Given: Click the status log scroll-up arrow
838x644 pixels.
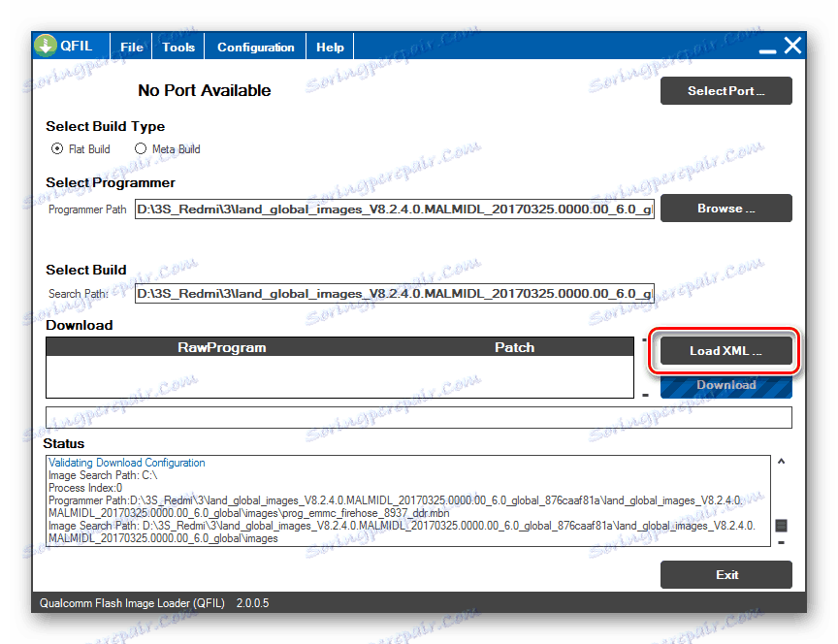Looking at the screenshot, I should (782, 462).
